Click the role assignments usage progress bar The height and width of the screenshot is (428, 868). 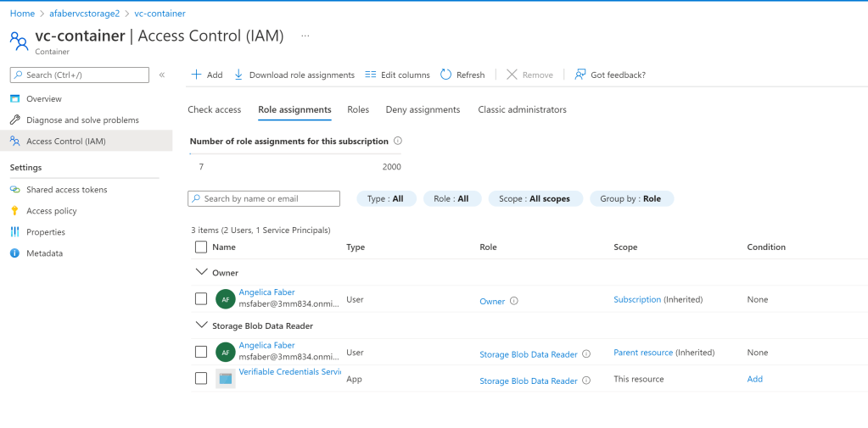(x=297, y=154)
